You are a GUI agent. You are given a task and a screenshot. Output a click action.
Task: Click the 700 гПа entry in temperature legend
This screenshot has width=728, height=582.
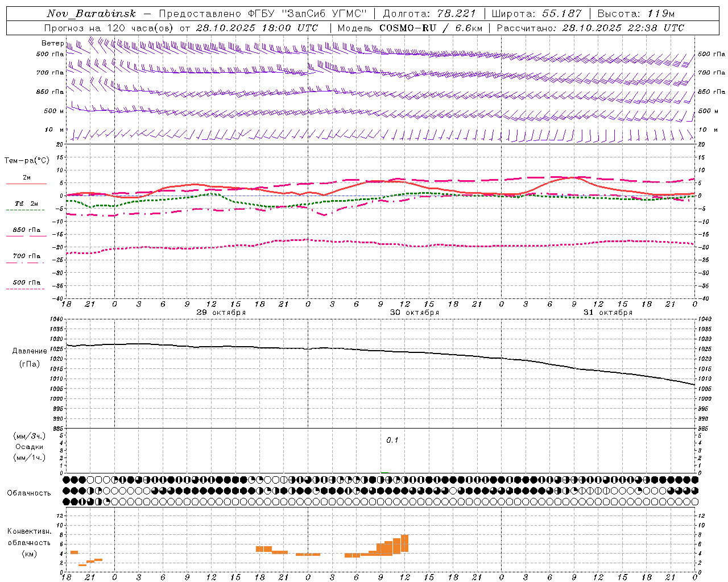tap(27, 256)
